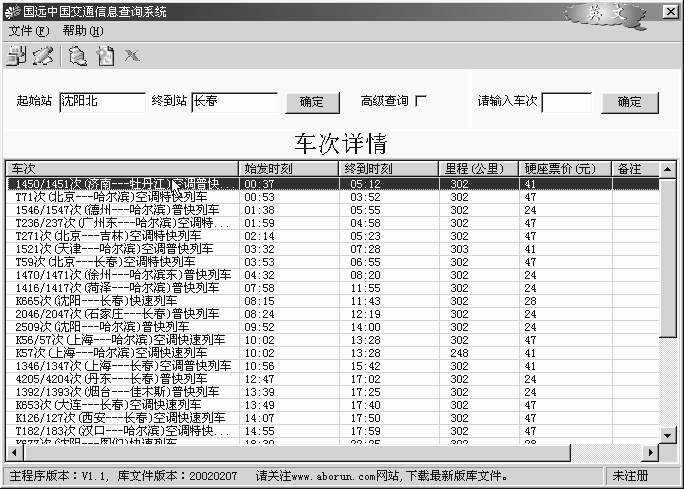Click arrival time 14:00

point(366,327)
